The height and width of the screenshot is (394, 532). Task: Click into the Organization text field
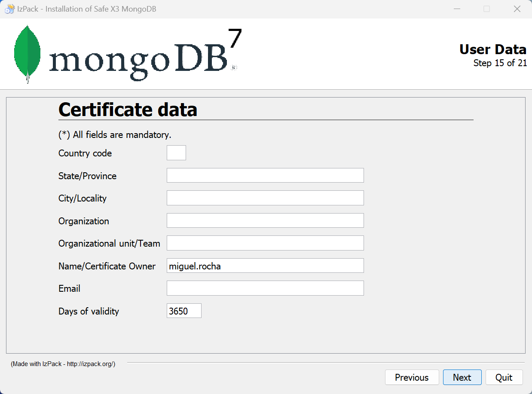tap(265, 221)
